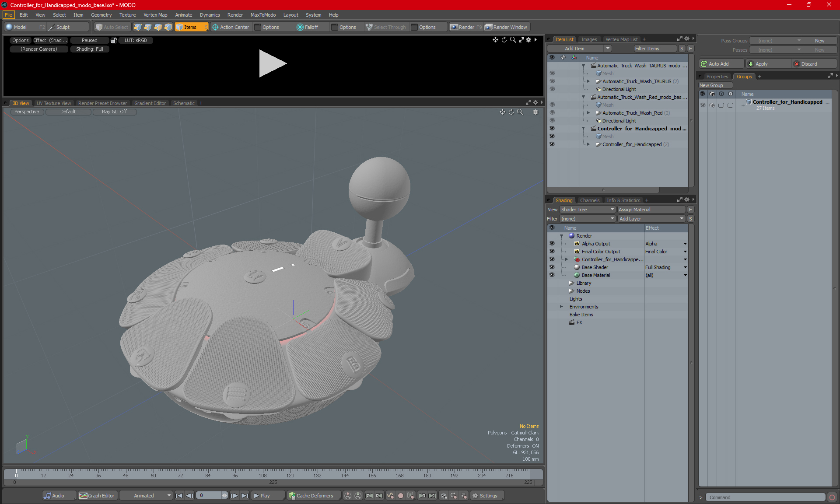Click the Render F9 button
Image resolution: width=840 pixels, height=504 pixels.
click(x=466, y=27)
